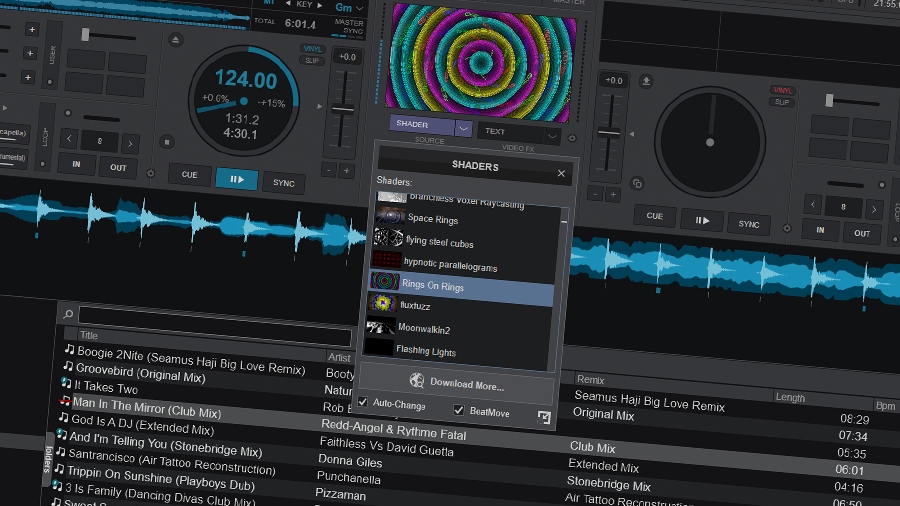Halve the left deck loop length
The width and height of the screenshot is (900, 506).
click(x=68, y=139)
